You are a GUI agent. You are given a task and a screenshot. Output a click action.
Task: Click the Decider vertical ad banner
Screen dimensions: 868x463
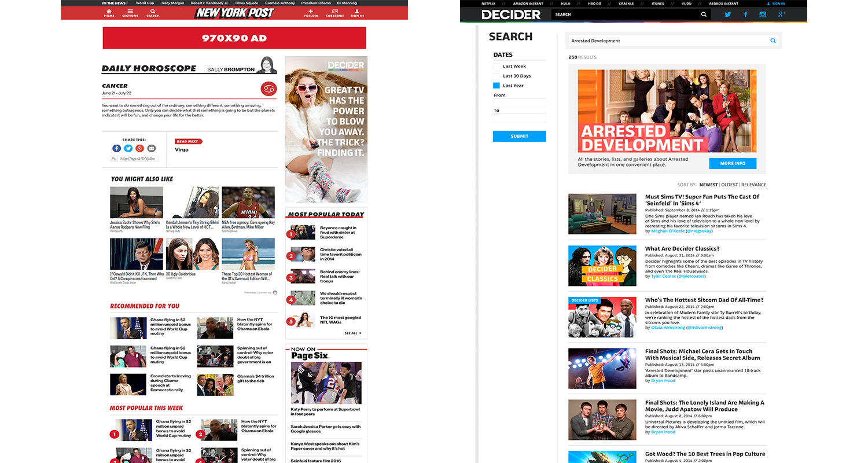(326, 129)
